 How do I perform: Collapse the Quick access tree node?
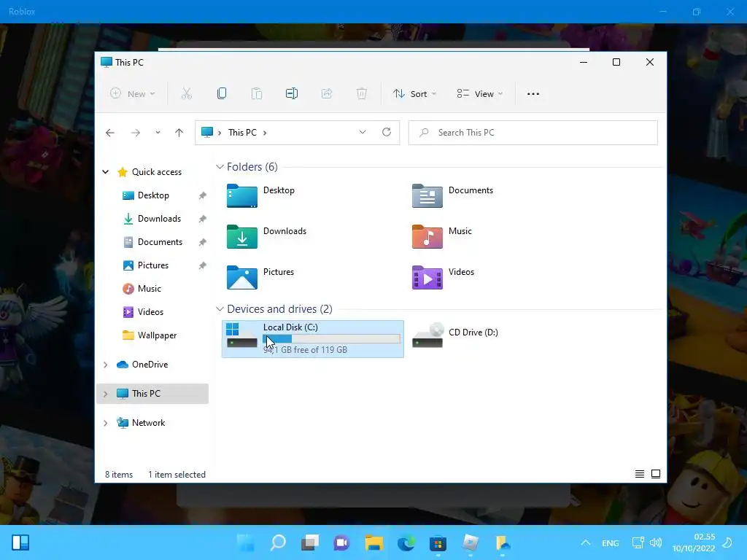[105, 172]
